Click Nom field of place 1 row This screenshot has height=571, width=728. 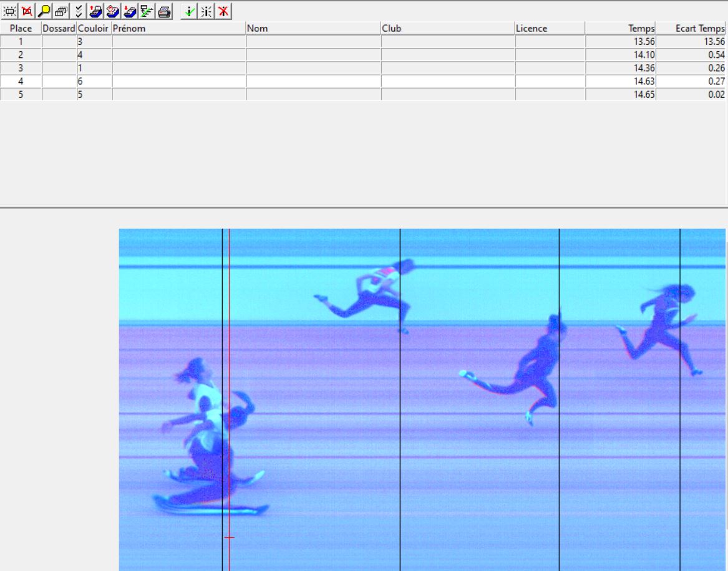pyautogui.click(x=314, y=42)
